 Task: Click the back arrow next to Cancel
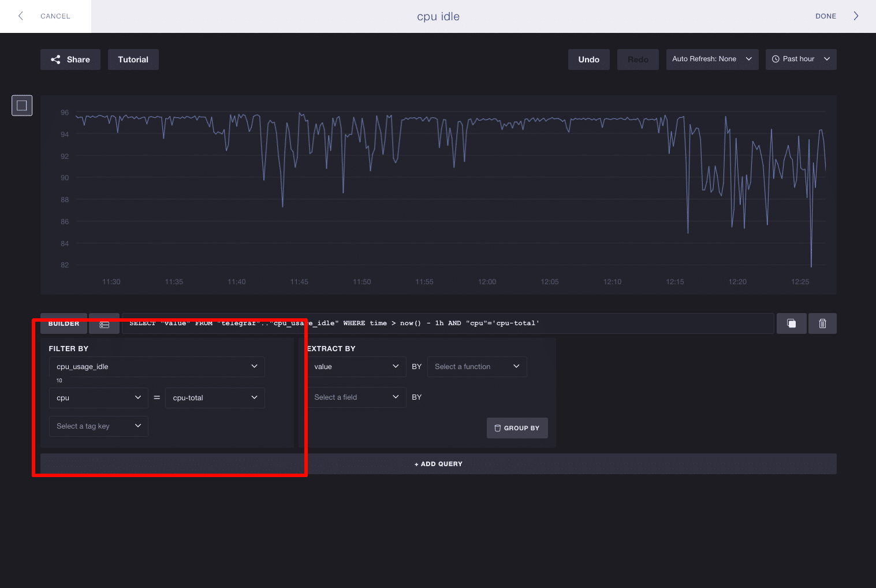click(x=21, y=16)
